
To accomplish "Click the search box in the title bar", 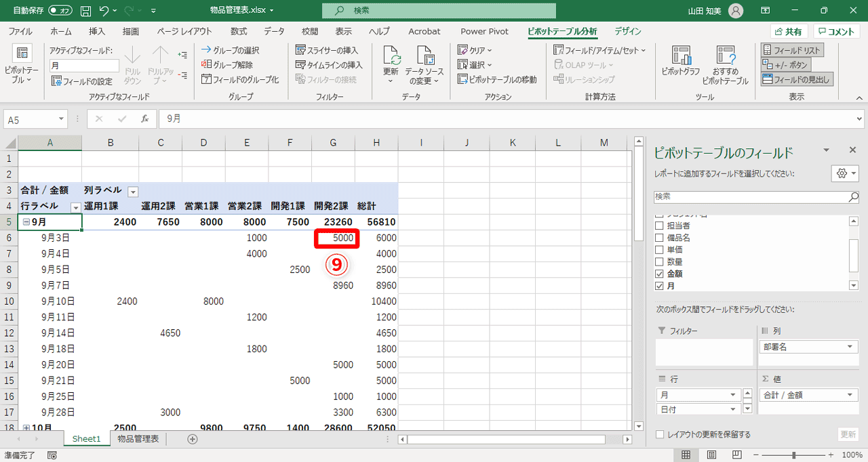I will tap(439, 11).
